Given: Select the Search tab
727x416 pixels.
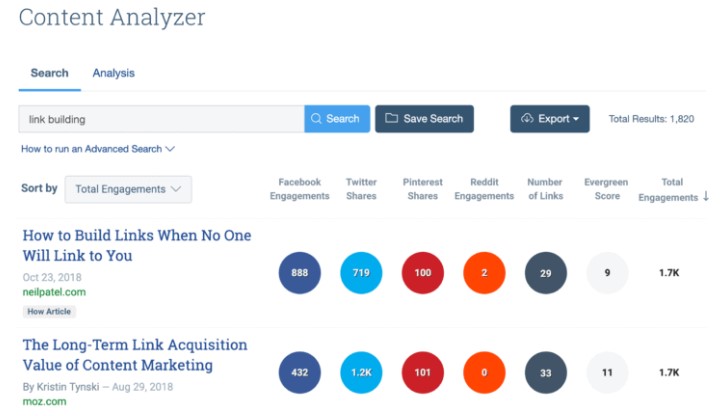Looking at the screenshot, I should tap(50, 73).
